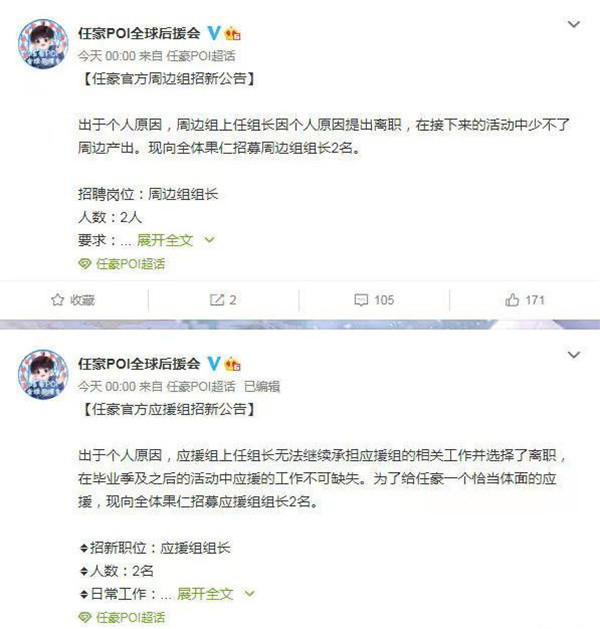Click the repost icon with count 2

coord(217,300)
